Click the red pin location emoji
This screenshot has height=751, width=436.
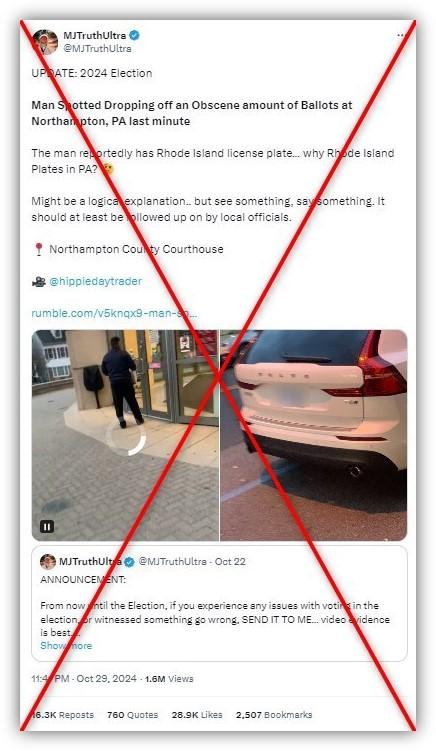39,250
